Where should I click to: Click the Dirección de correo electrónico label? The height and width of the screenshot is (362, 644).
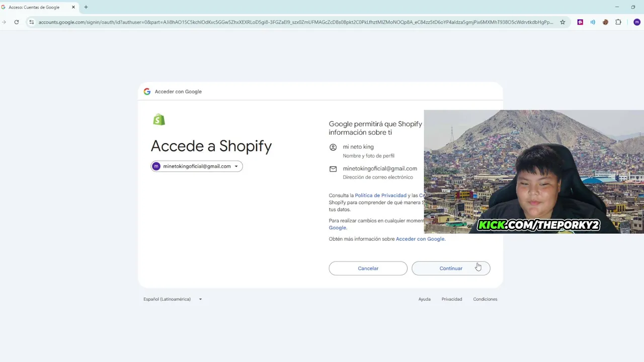click(x=378, y=177)
